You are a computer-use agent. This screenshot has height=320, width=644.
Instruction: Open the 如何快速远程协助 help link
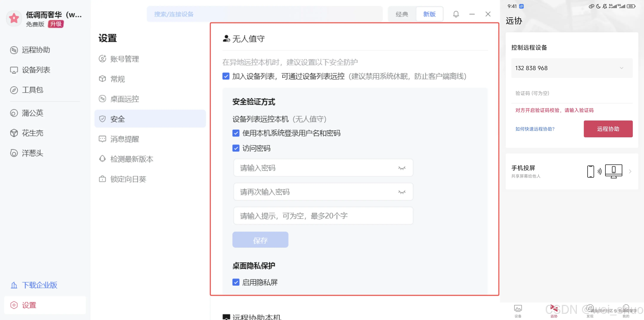pos(535,129)
